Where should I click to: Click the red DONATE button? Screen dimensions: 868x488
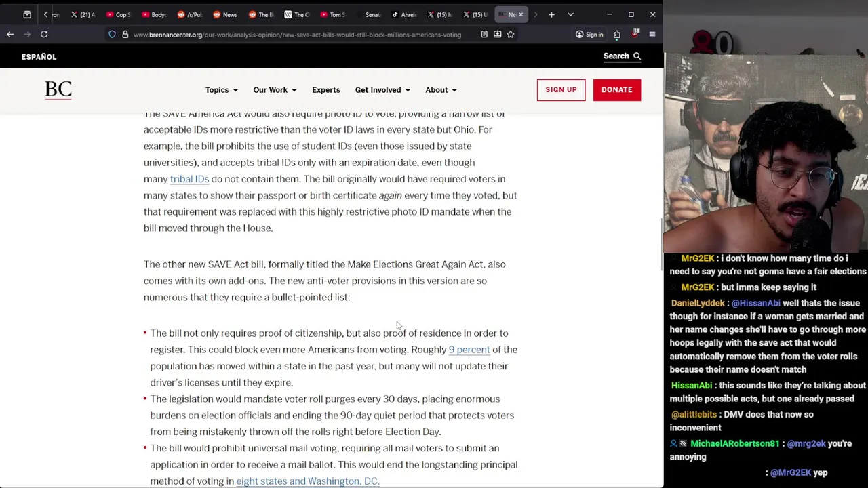point(616,89)
